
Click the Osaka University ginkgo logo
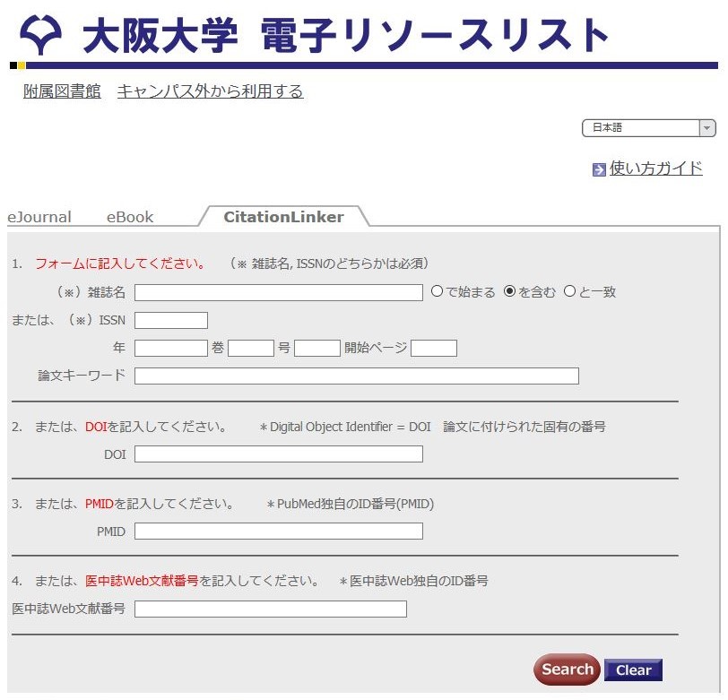40,35
